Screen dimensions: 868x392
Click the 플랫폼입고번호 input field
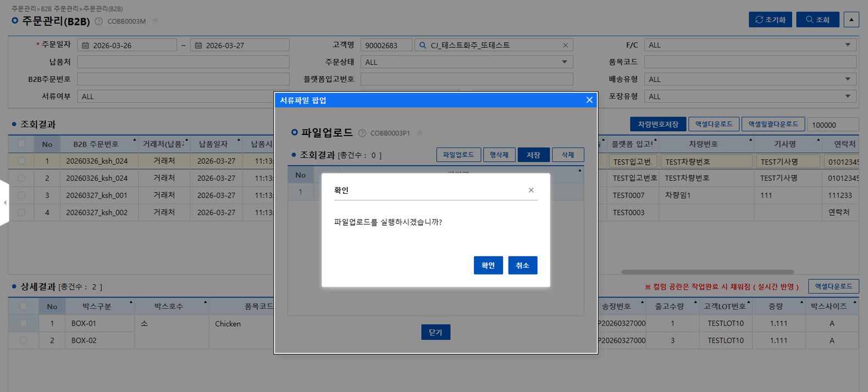pos(467,79)
